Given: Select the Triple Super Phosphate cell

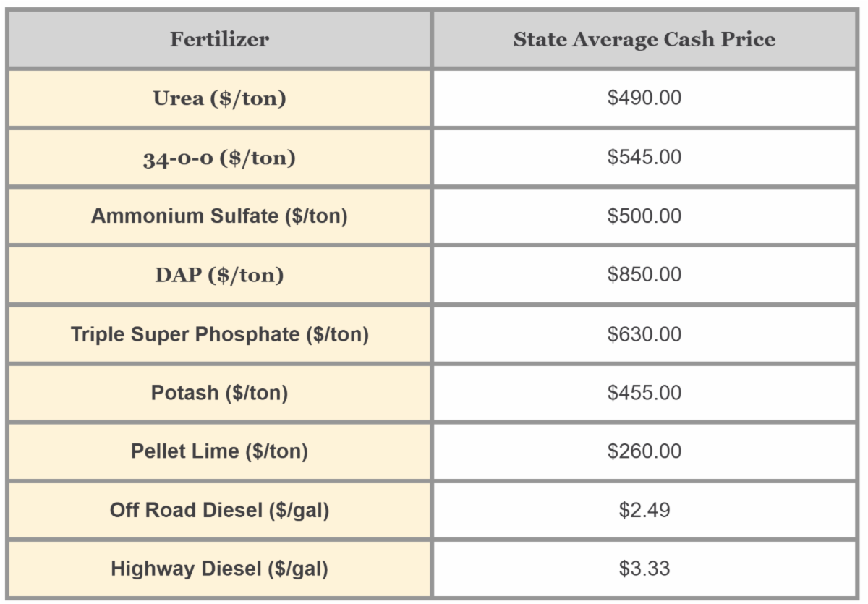Looking at the screenshot, I should 219,334.
